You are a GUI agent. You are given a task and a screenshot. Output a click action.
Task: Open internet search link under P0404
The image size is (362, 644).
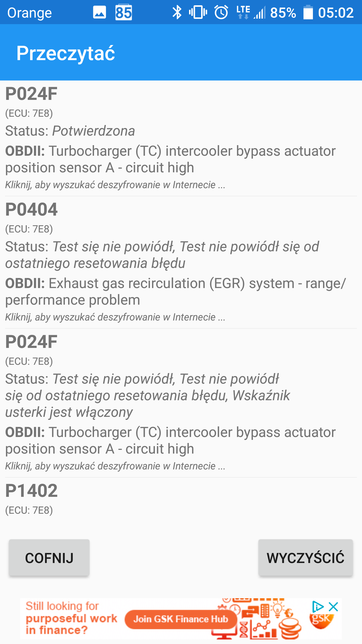[x=115, y=317]
